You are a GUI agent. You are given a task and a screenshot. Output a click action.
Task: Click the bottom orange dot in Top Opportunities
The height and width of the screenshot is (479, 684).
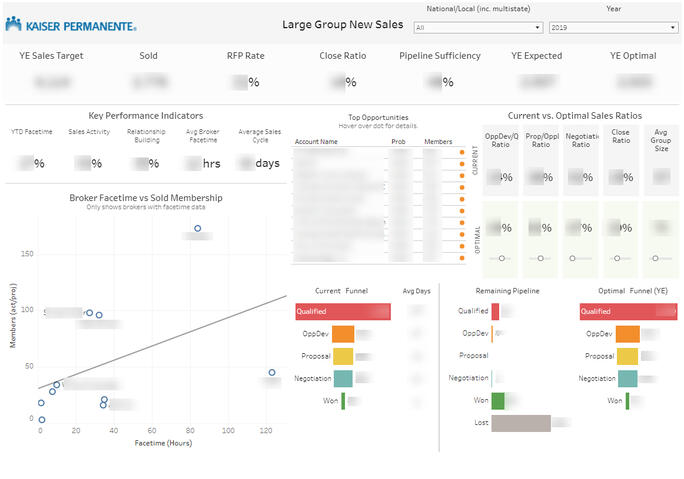(x=461, y=259)
